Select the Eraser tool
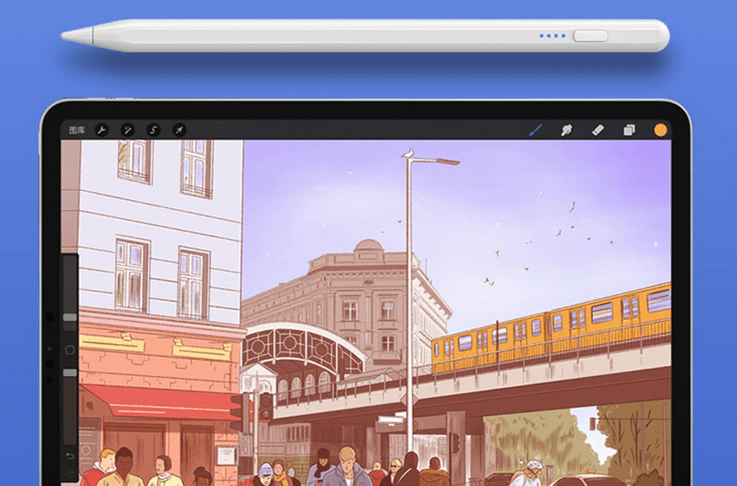737x486 pixels. [x=598, y=130]
